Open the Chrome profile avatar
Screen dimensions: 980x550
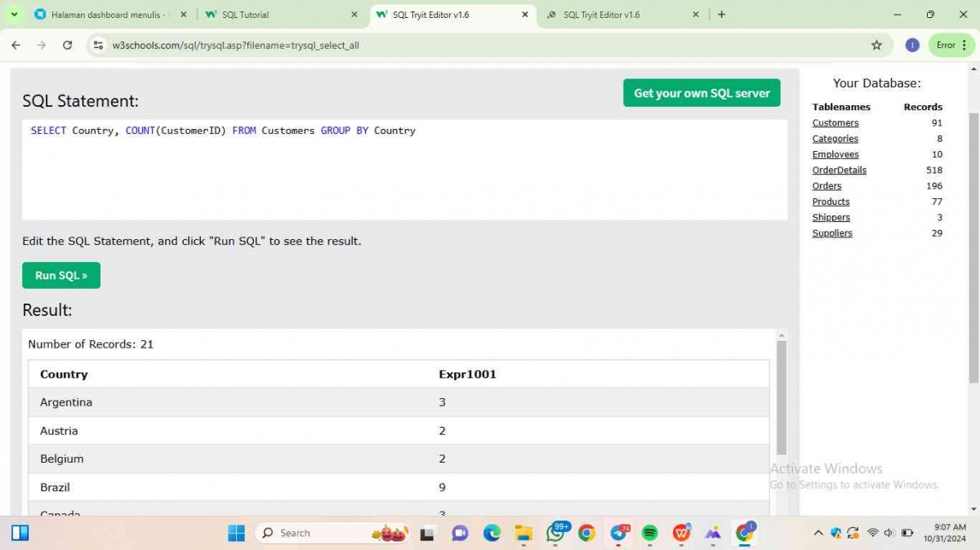[912, 45]
